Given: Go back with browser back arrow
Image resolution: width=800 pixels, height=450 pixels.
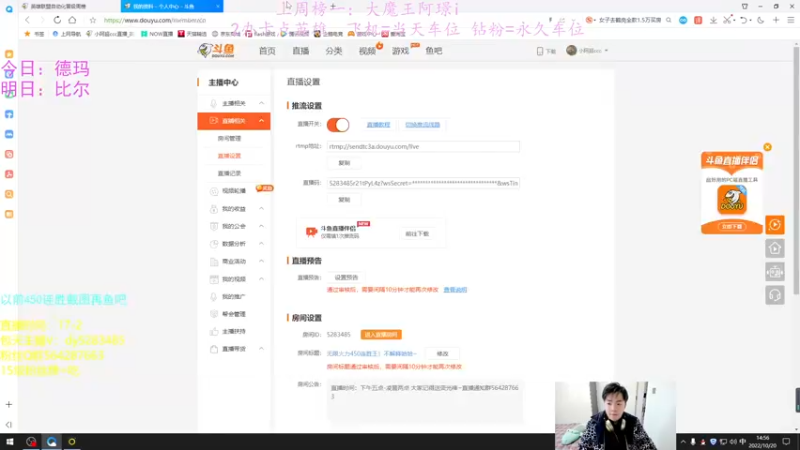Looking at the screenshot, I should click(28, 20).
